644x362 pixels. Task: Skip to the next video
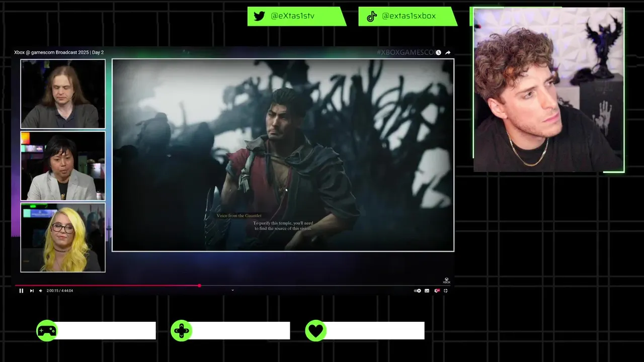tap(32, 291)
